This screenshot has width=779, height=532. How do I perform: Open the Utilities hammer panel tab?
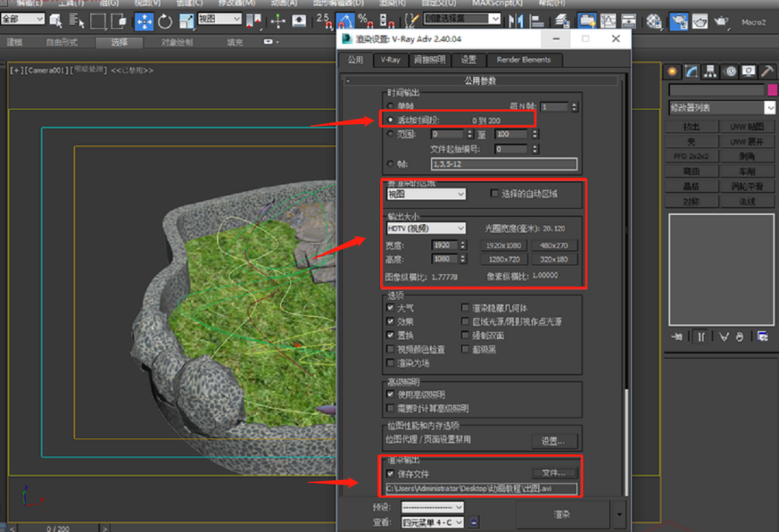click(767, 71)
